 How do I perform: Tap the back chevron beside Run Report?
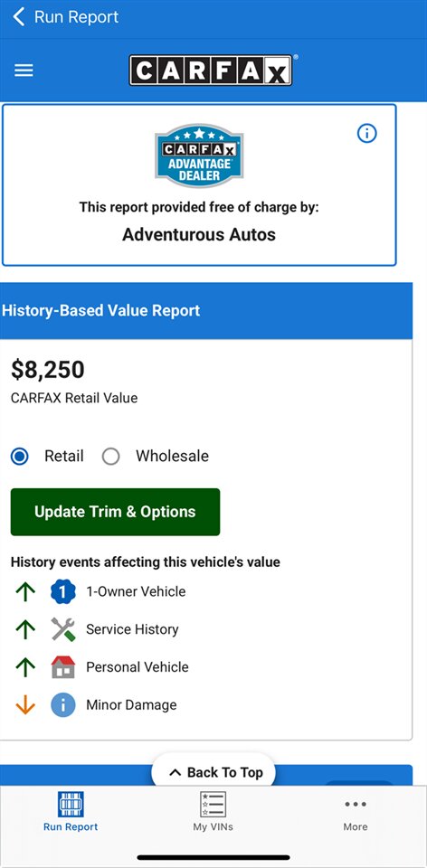tap(19, 16)
